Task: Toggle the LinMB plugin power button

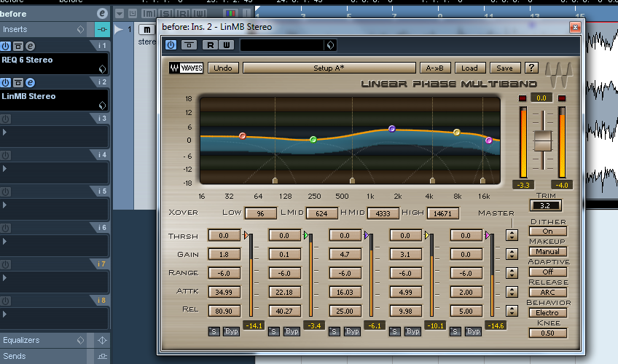Action: tap(171, 45)
